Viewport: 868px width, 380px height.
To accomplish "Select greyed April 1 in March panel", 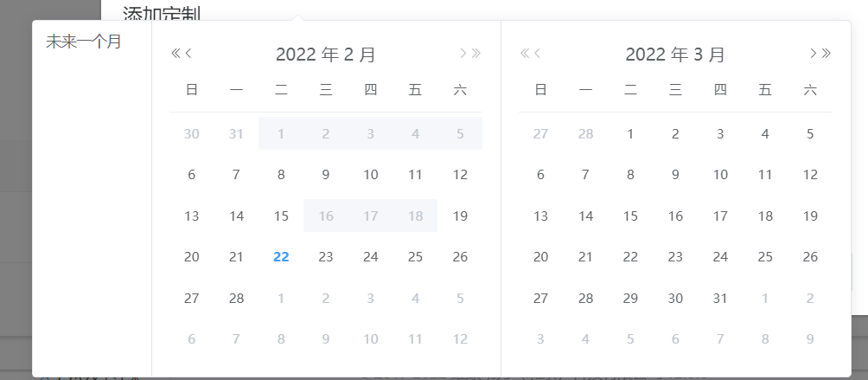I will click(765, 299).
